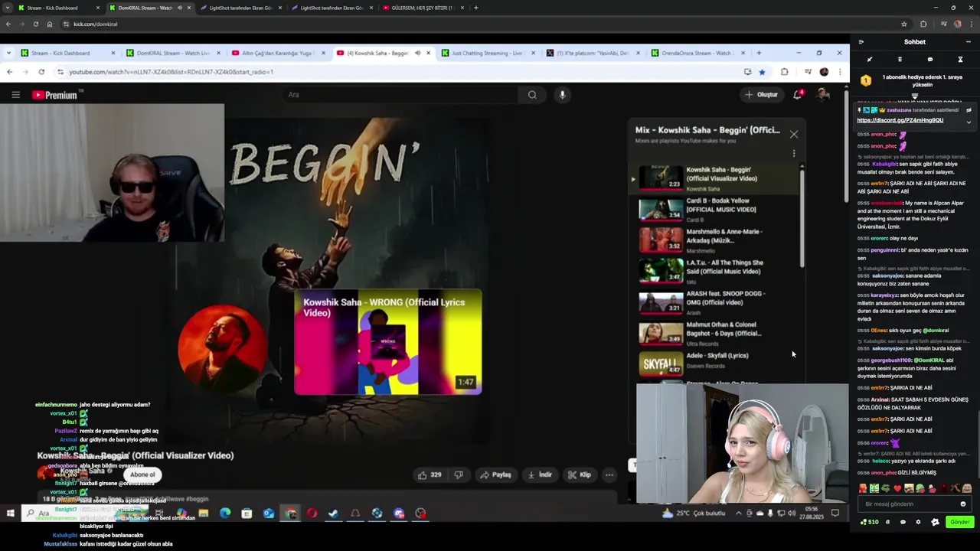Viewport: 980px width, 551px height.
Task: Close the Mix playlist panel
Action: point(794,134)
